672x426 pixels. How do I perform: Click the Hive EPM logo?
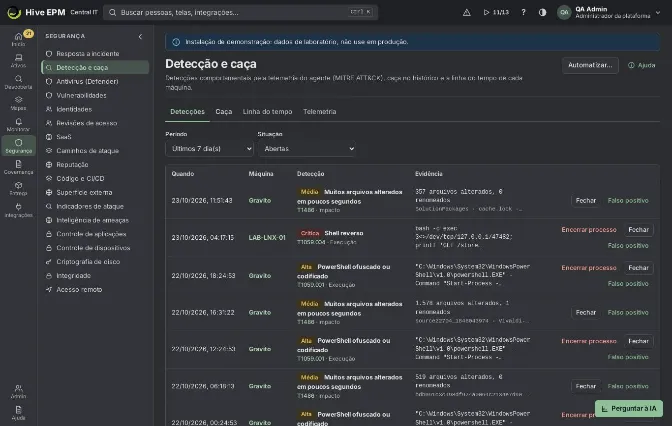[36, 12]
